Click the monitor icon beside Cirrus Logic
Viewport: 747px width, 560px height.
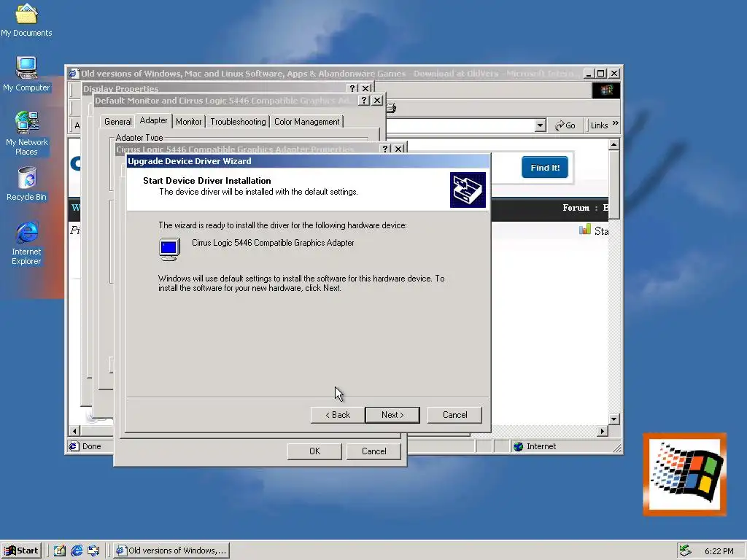(169, 249)
